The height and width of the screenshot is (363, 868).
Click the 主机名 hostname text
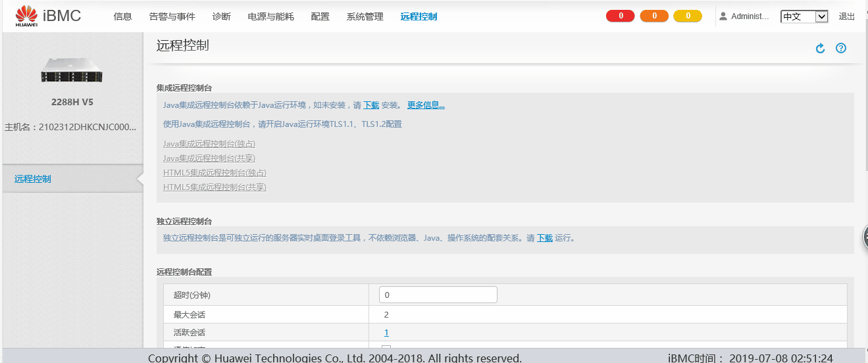click(x=71, y=127)
